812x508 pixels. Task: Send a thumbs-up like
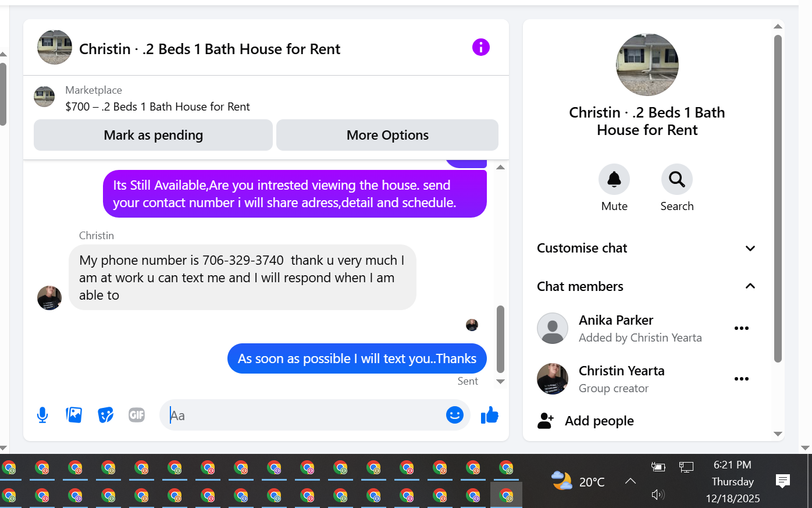pyautogui.click(x=490, y=415)
